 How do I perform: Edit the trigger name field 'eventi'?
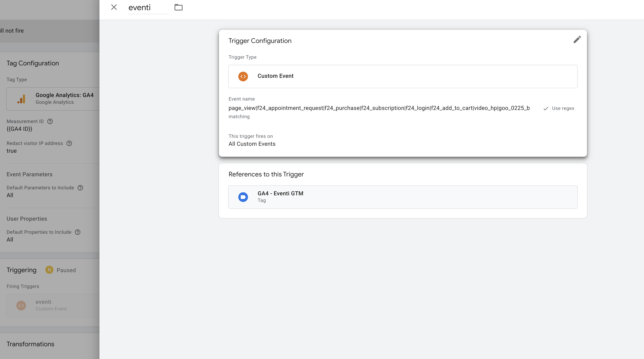(x=149, y=7)
